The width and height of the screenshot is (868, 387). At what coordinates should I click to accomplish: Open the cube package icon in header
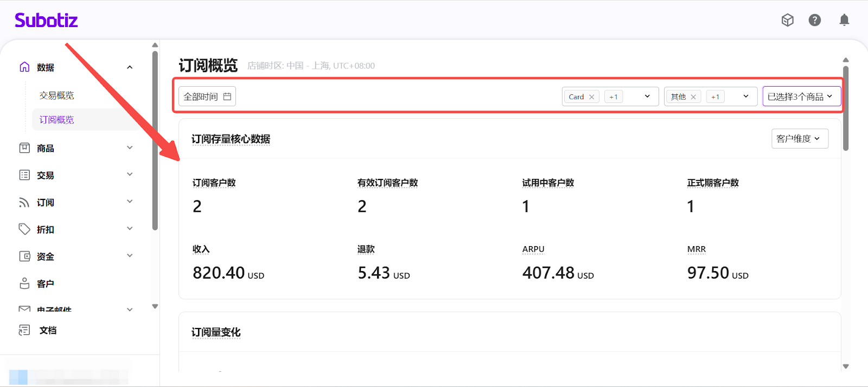point(788,20)
